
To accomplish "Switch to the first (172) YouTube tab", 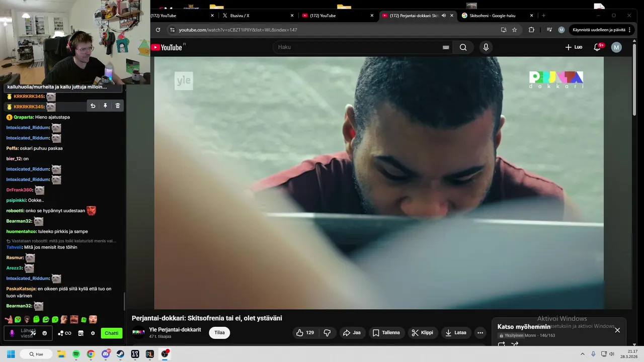I will point(181,16).
